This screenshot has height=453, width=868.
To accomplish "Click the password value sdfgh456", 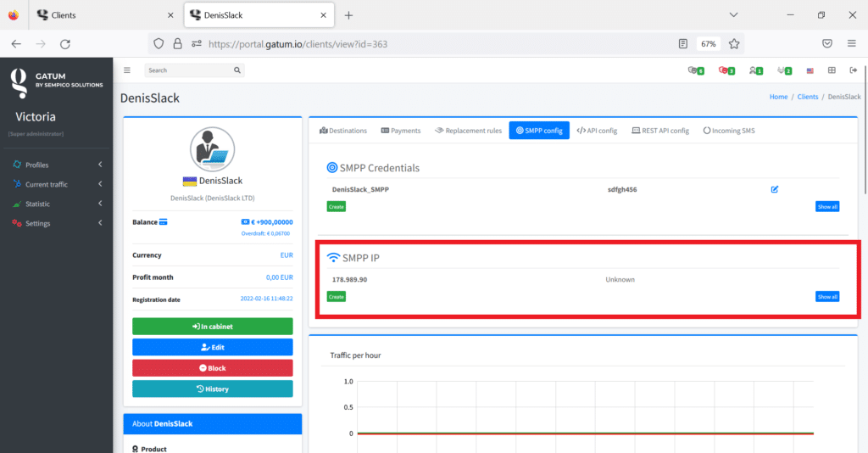I will click(x=622, y=189).
